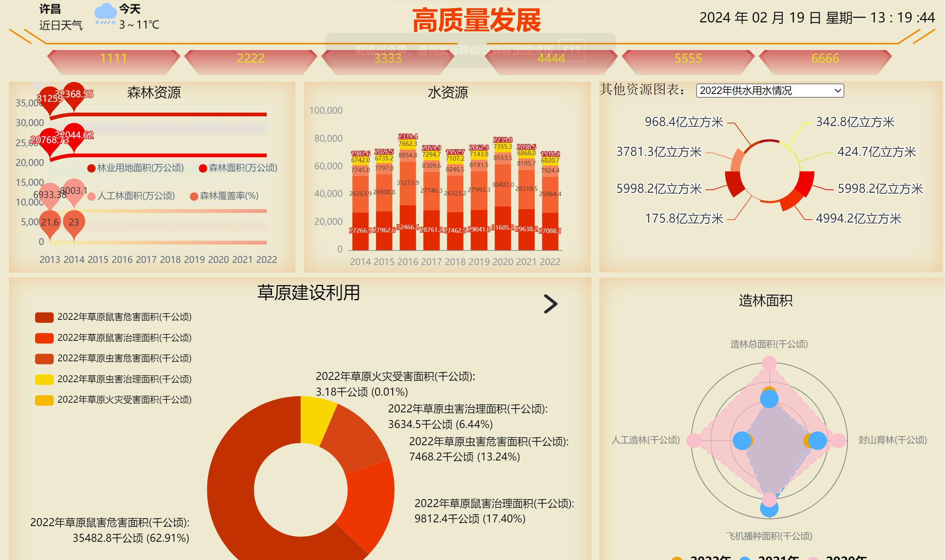Click the 2339.4 value atop 2016 bar

tap(408, 136)
